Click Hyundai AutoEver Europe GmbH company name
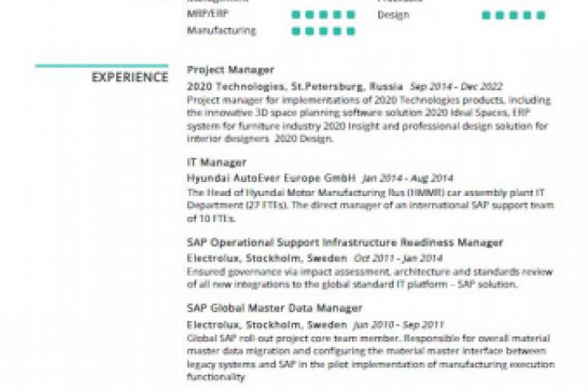Screen dimensions: 588x392 271,177
